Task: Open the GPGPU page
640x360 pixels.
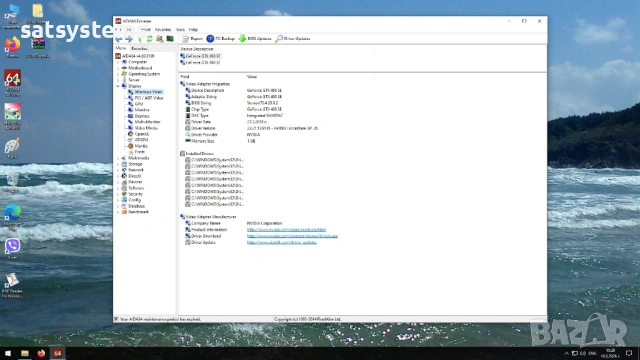Action: 138,140
